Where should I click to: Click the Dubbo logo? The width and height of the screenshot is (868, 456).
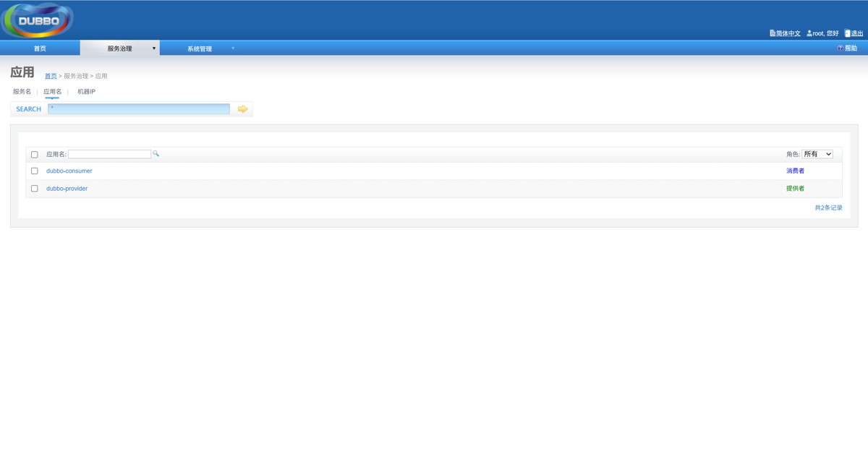click(x=38, y=20)
